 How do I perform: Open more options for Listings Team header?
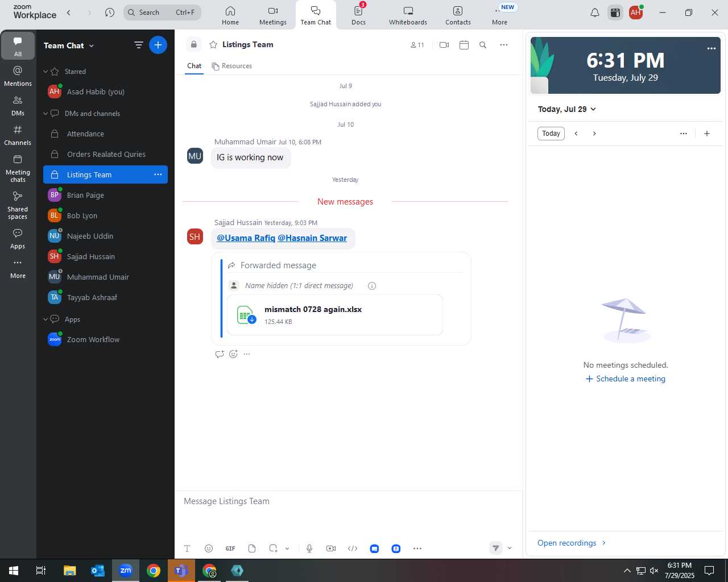coord(504,45)
